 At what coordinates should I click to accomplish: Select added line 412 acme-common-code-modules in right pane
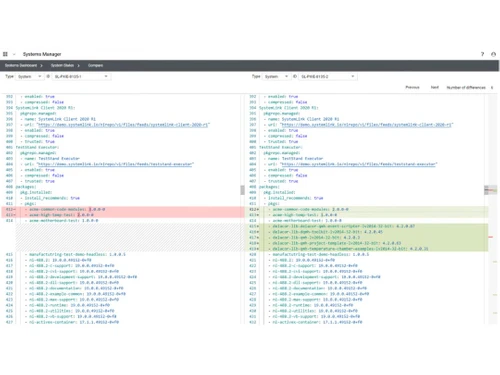[367, 209]
